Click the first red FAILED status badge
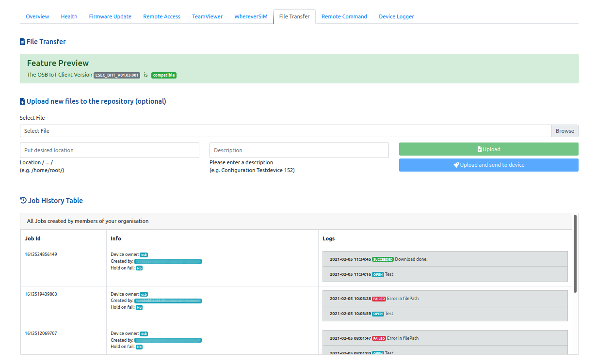This screenshot has height=364, width=597. 379,299
